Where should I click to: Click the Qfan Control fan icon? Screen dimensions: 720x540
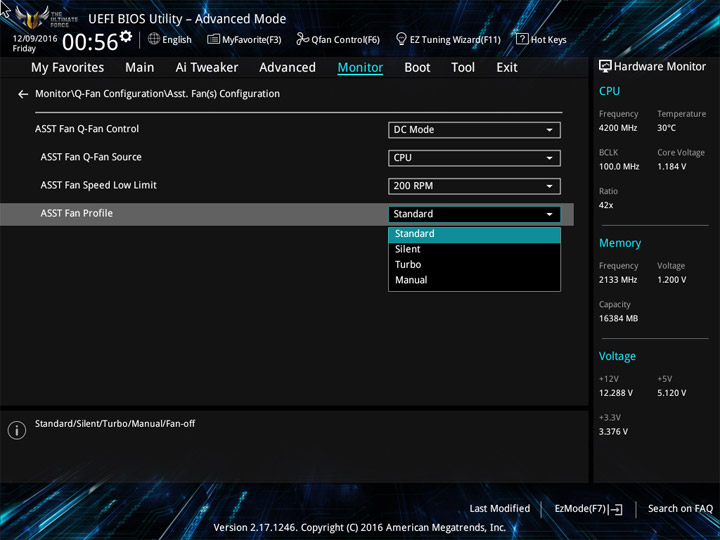coord(302,39)
